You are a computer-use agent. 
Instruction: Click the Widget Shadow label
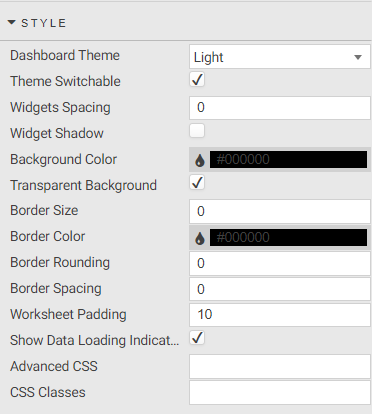tap(57, 133)
